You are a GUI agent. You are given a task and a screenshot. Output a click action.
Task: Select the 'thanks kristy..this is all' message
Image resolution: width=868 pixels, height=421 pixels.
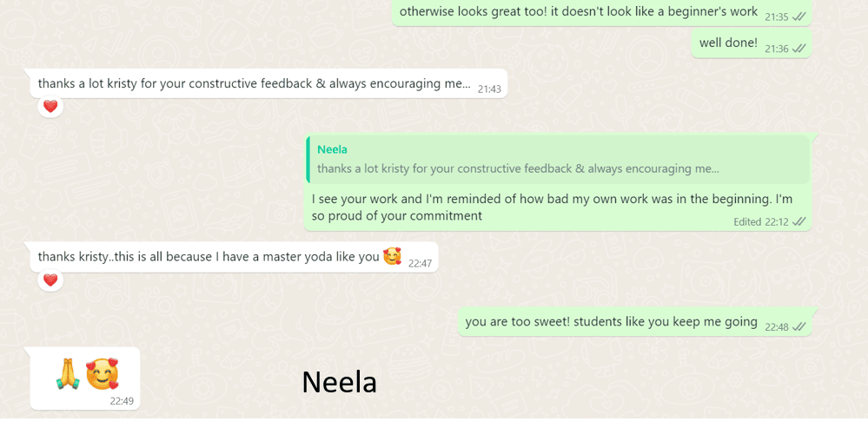(x=235, y=257)
